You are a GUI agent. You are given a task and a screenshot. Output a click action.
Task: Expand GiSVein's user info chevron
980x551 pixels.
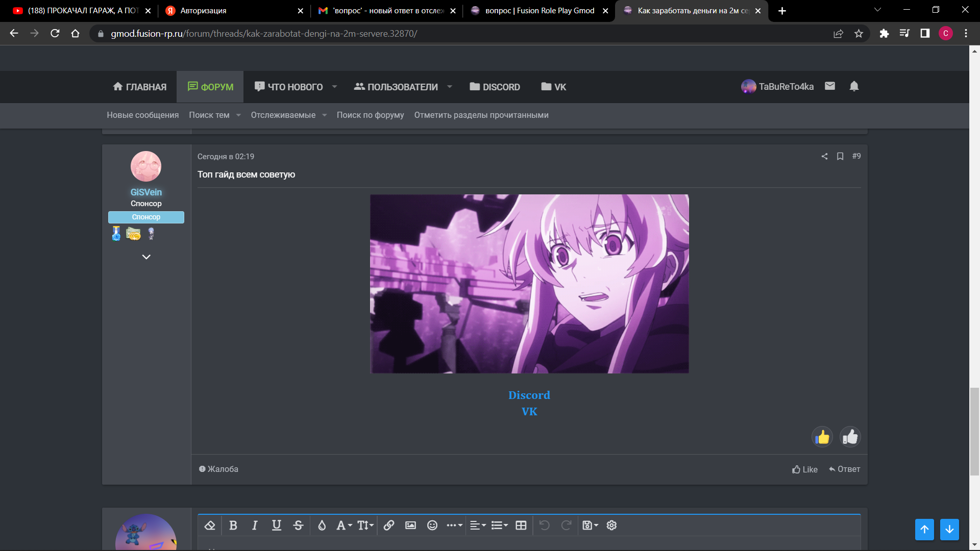[146, 257]
